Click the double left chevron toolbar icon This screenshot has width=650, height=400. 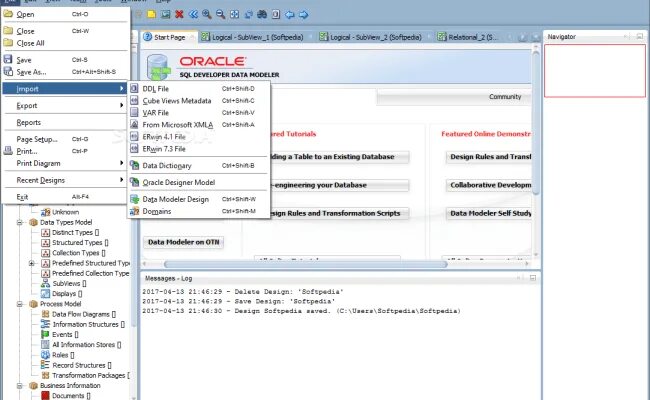[x=193, y=15]
